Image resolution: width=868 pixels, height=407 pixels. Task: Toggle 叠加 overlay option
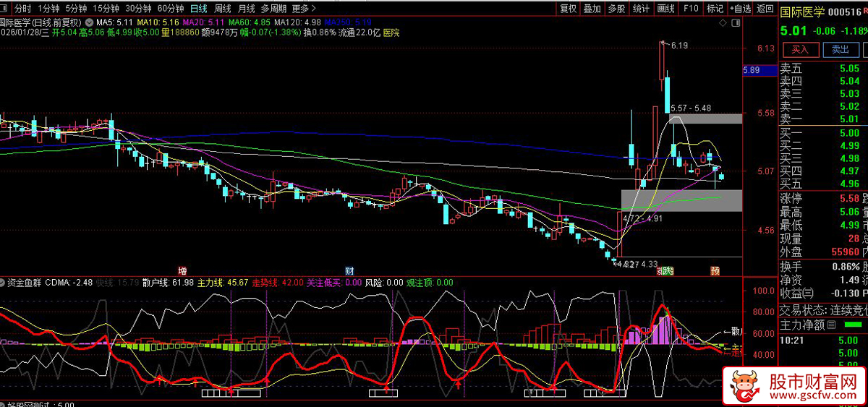[592, 9]
